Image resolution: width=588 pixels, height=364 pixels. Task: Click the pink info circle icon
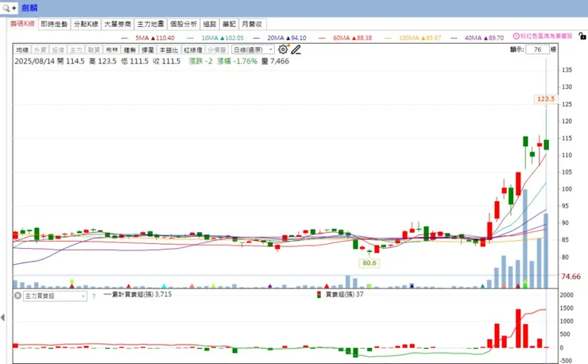516,36
